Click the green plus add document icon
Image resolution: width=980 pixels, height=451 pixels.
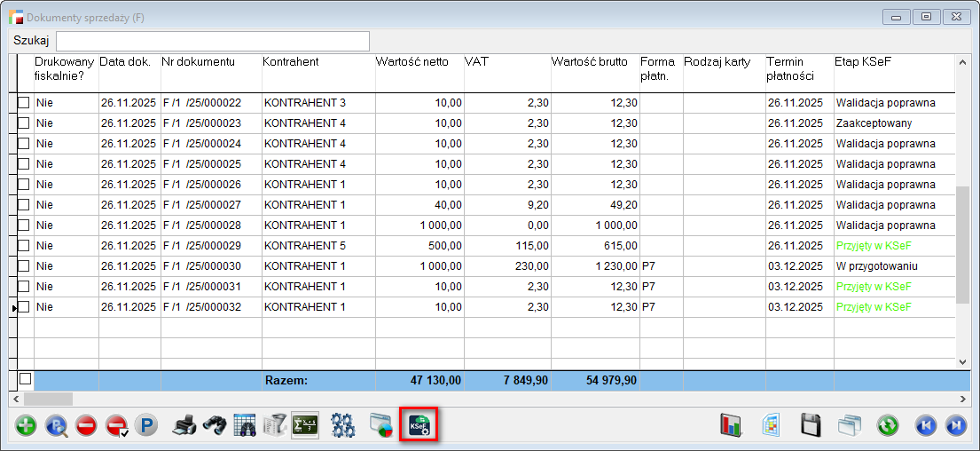click(x=26, y=425)
